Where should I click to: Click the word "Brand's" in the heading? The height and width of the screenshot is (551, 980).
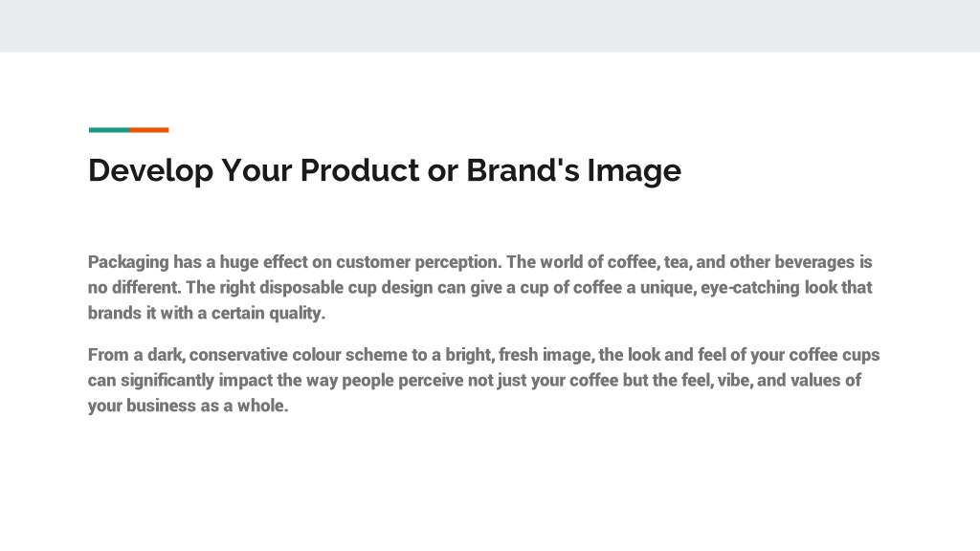click(523, 170)
